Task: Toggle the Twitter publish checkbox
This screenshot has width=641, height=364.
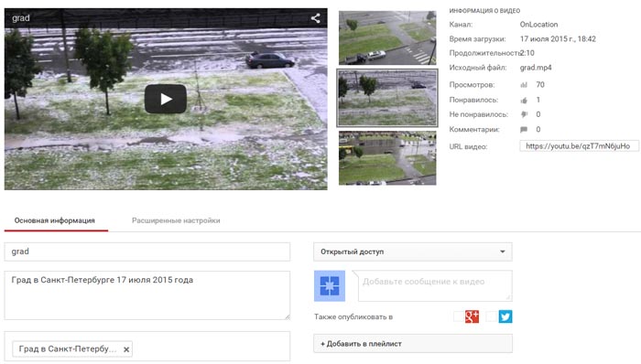Action: pos(492,316)
